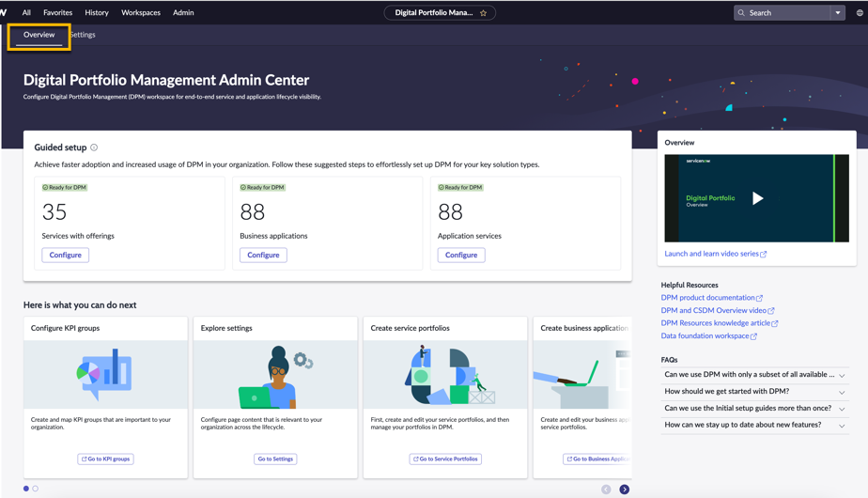Select the second carousel page dot
868x498 pixels.
click(36, 489)
